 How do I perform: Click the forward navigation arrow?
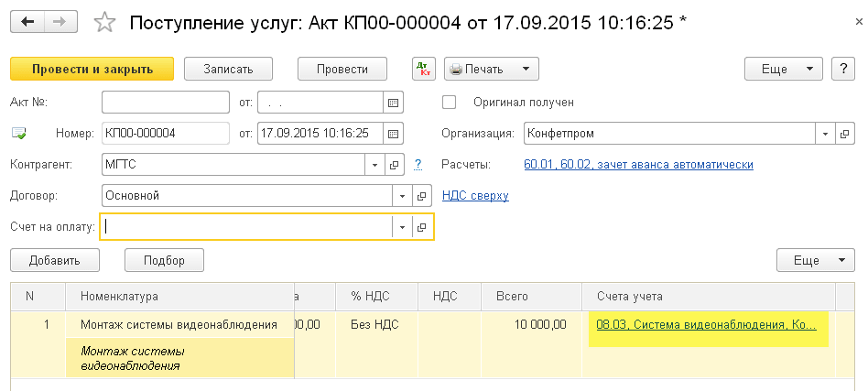point(61,21)
